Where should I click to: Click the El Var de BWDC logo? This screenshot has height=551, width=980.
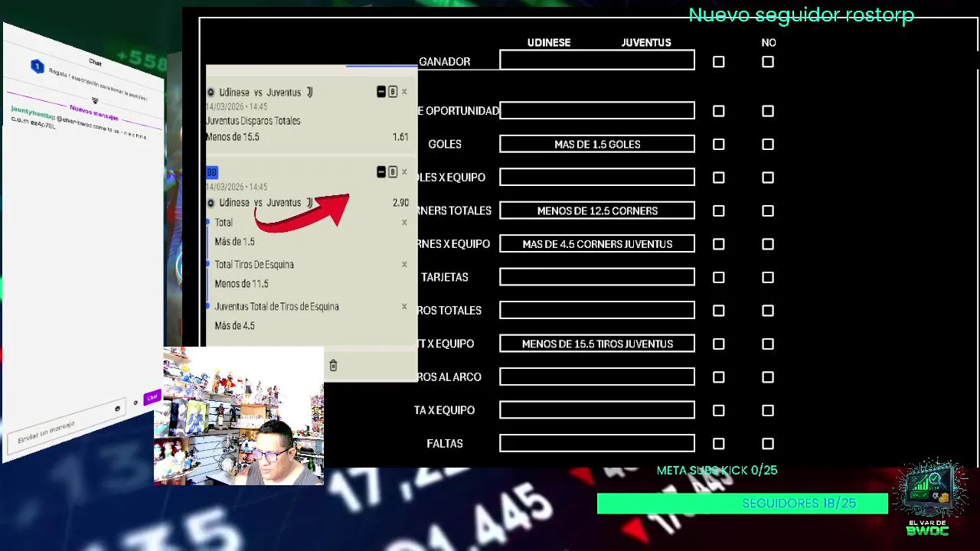927,497
